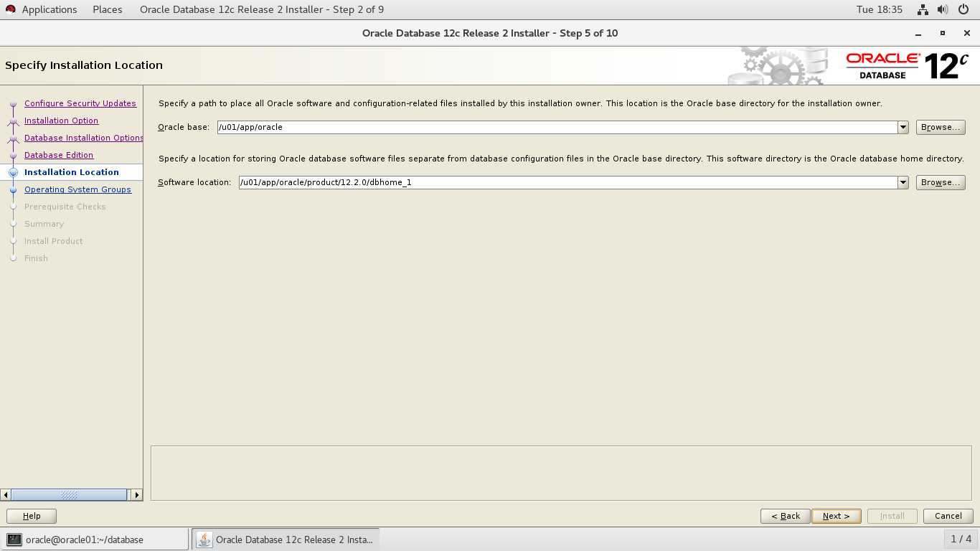Click the Back button

tap(786, 516)
